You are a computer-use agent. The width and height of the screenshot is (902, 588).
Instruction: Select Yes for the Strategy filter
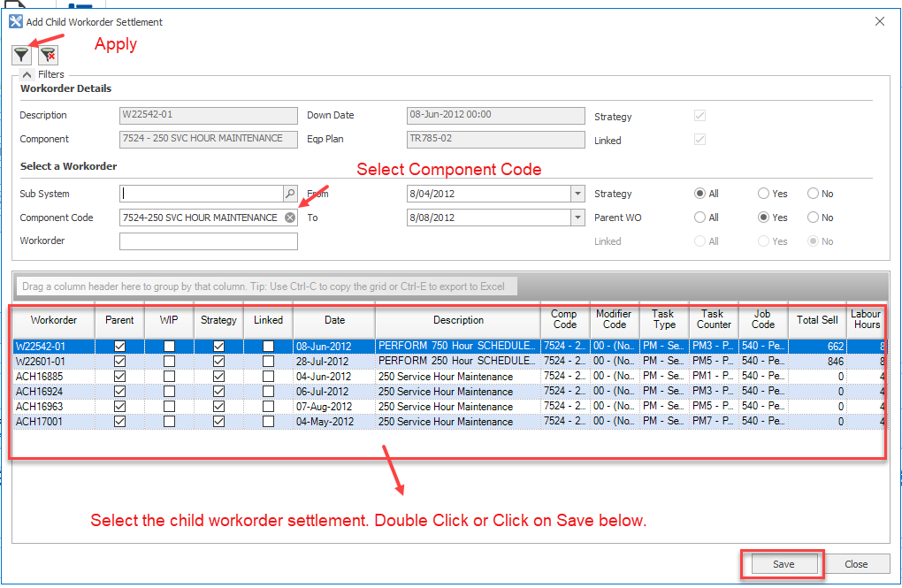[x=762, y=193]
